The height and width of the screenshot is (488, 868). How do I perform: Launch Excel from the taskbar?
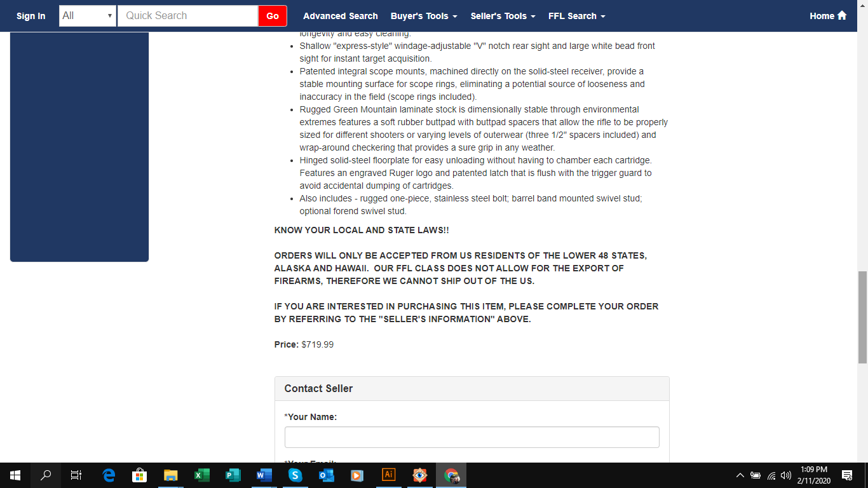pos(202,475)
